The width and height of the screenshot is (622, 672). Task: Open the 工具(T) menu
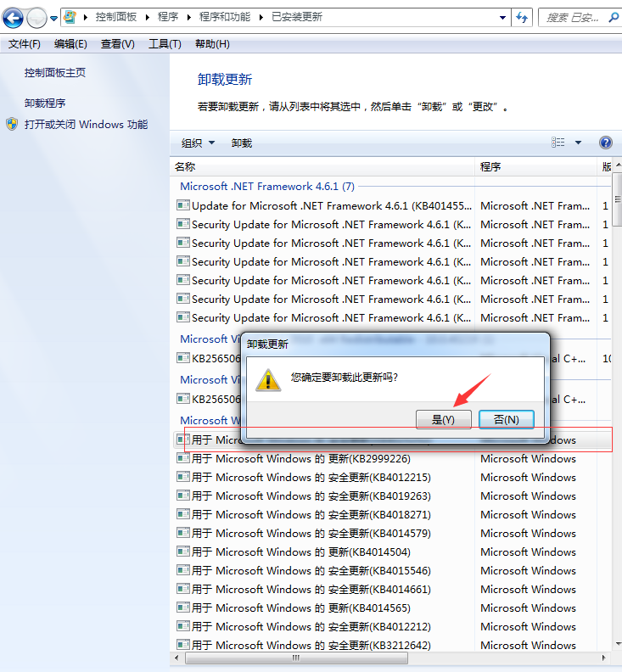(165, 44)
